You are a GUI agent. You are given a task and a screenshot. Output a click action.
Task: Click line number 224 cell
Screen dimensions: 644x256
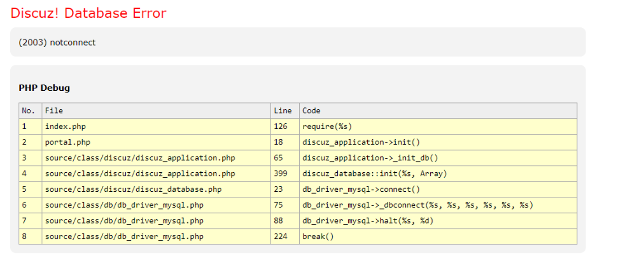281,236
